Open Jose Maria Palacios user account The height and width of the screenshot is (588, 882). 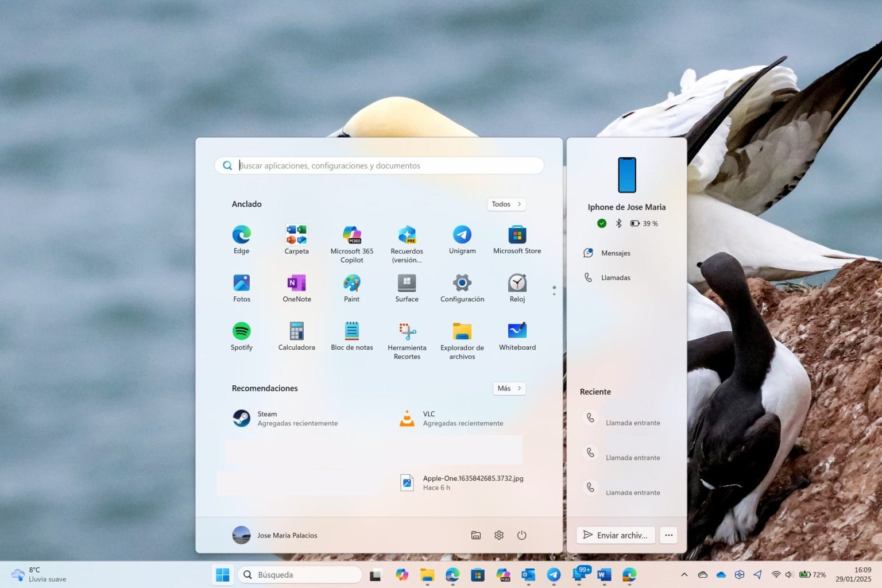[x=275, y=535]
